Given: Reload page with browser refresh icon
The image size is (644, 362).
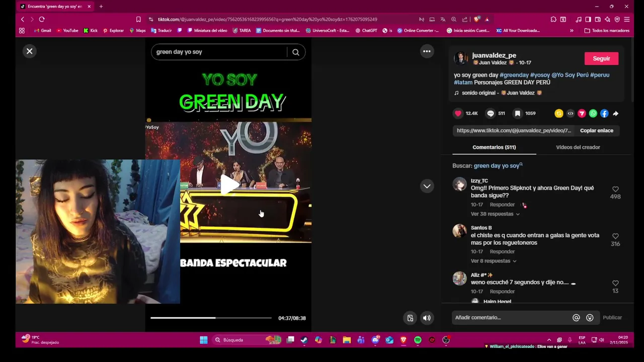Looking at the screenshot, I should 42,19.
